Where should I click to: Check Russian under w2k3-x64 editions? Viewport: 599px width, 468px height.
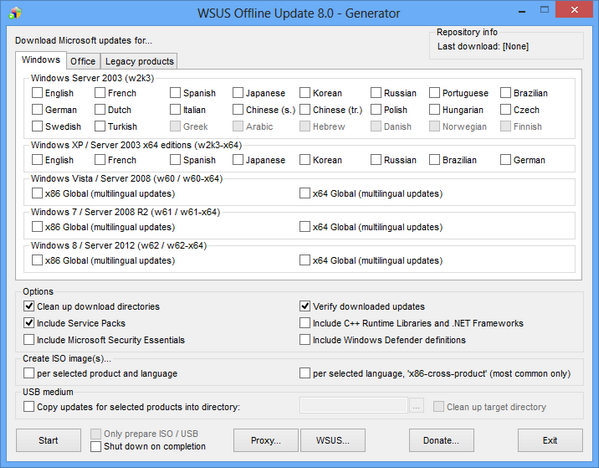click(376, 160)
